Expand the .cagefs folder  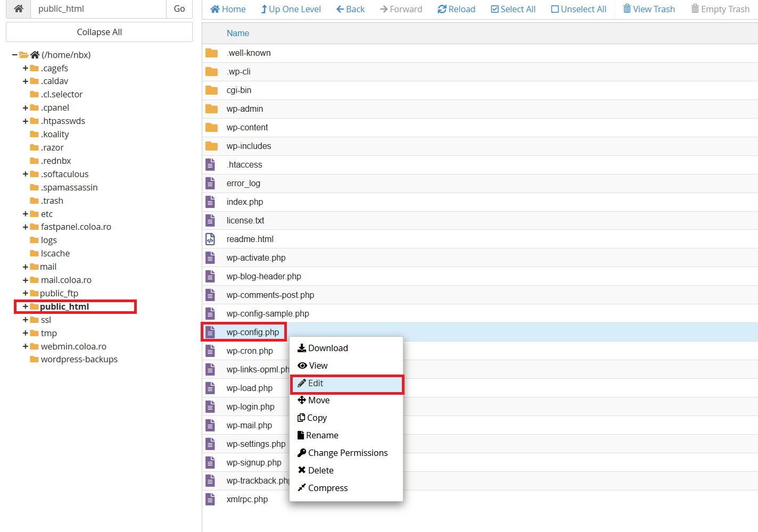point(26,68)
